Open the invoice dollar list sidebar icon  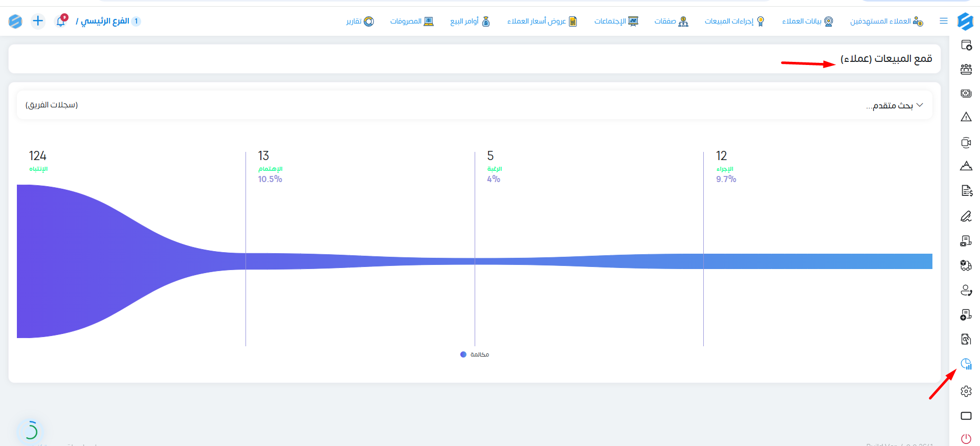(966, 191)
